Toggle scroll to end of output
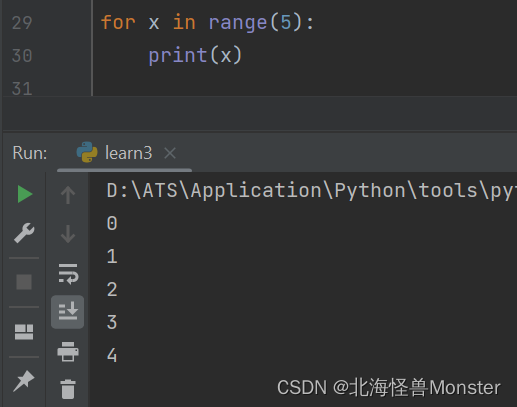The height and width of the screenshot is (407, 517). point(68,312)
